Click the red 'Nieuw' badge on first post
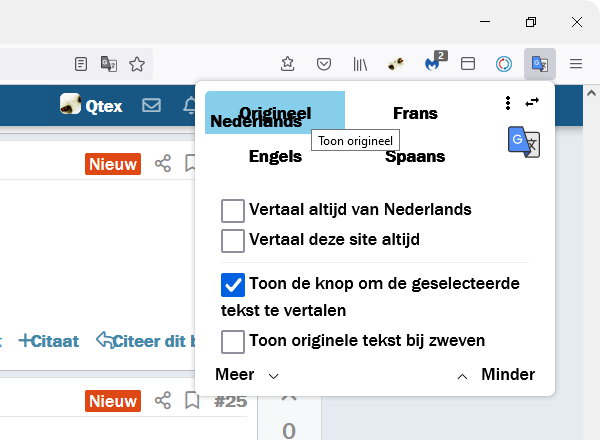Image resolution: width=600 pixels, height=440 pixels. [x=113, y=163]
